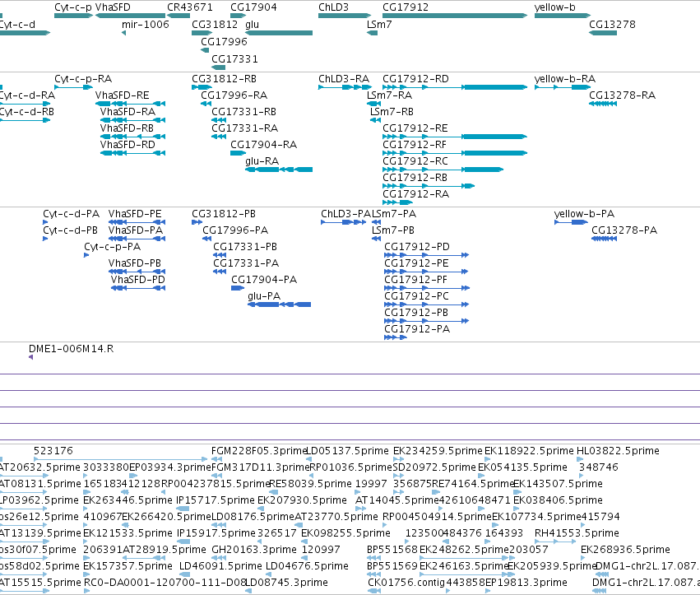Click the VhaSFD-PE protein label

135,214
